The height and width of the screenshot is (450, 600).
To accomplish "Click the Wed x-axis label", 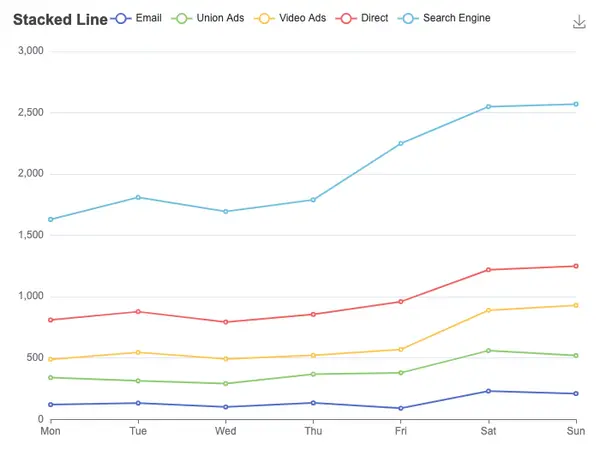I will click(x=226, y=431).
